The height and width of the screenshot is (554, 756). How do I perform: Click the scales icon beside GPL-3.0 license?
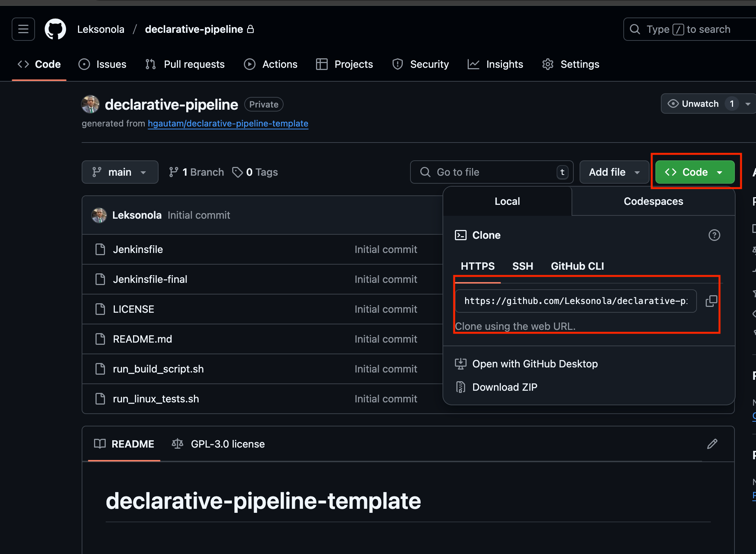178,444
